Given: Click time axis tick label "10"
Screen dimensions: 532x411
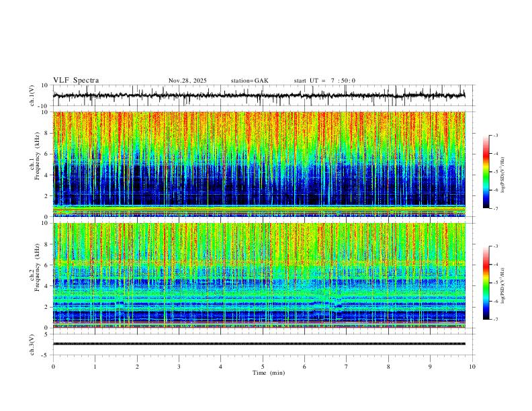Looking at the screenshot, I should pos(472,367).
